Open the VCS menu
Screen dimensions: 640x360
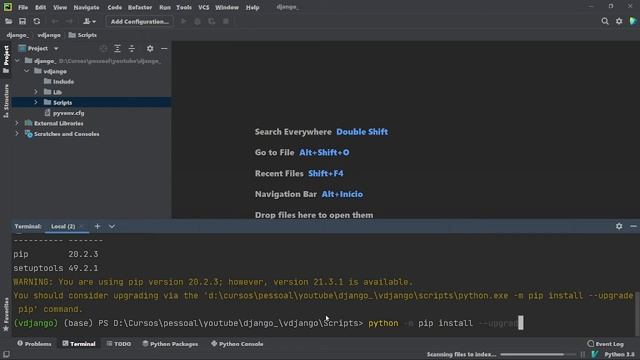pos(203,7)
